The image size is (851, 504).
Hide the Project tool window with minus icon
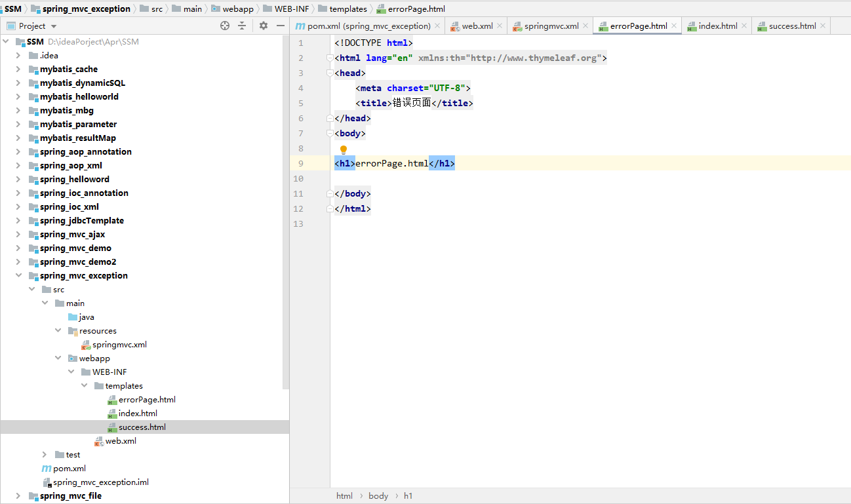(x=281, y=26)
